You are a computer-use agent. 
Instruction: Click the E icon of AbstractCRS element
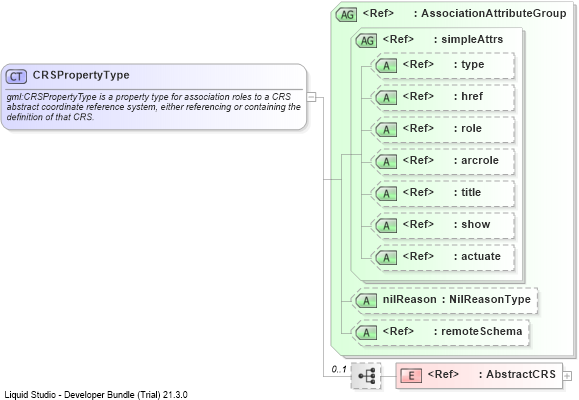pos(411,376)
